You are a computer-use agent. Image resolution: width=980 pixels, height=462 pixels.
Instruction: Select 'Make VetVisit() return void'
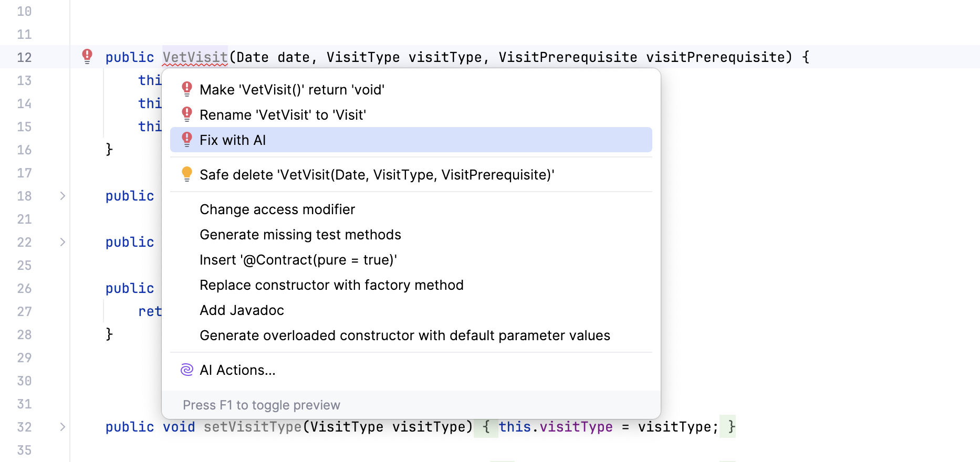click(291, 89)
